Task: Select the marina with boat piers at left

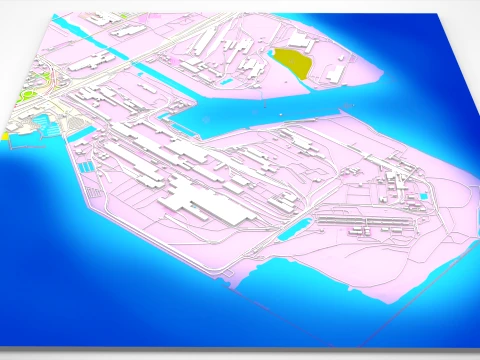Action: click(x=45, y=126)
